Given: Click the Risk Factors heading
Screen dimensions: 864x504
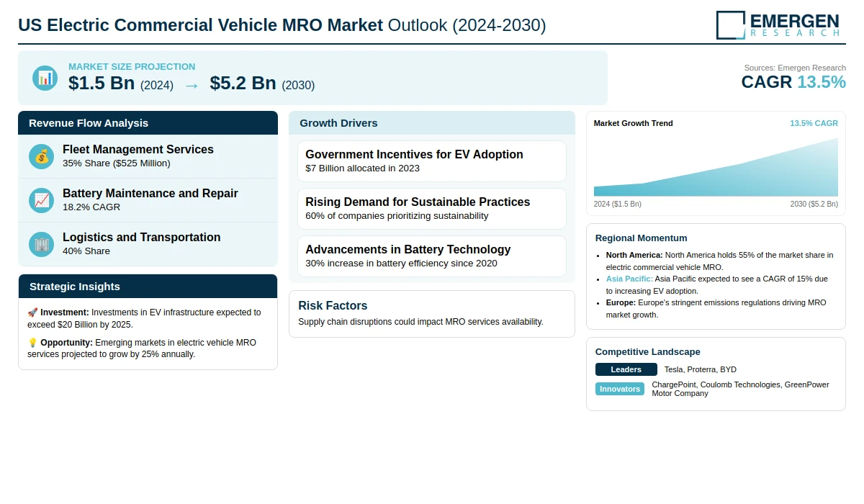Looking at the screenshot, I should click(333, 306).
